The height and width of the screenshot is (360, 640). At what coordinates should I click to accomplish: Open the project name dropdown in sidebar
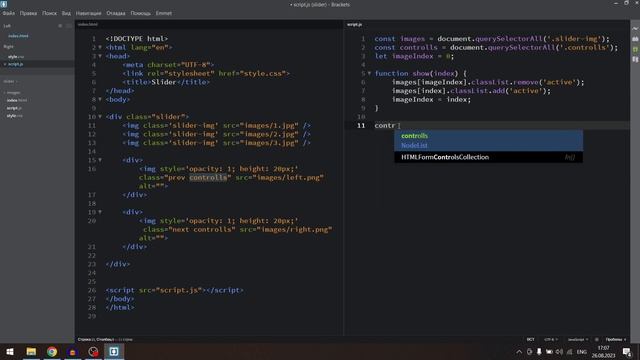11,81
